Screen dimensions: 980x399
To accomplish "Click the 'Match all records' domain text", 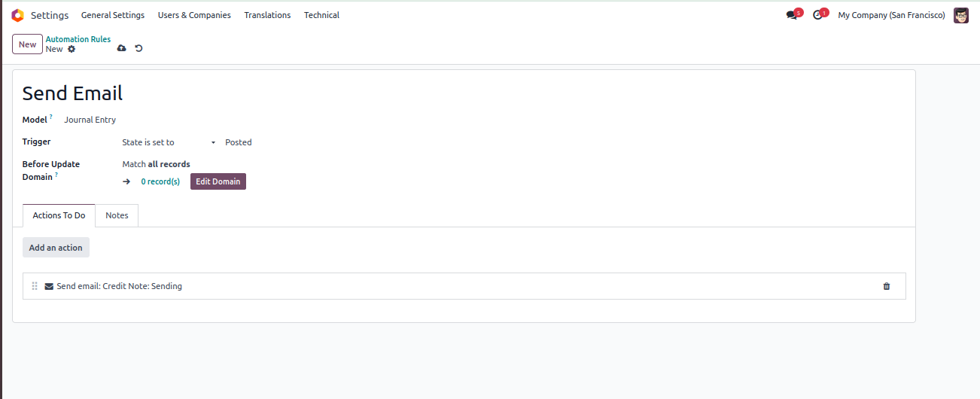I will click(x=156, y=164).
